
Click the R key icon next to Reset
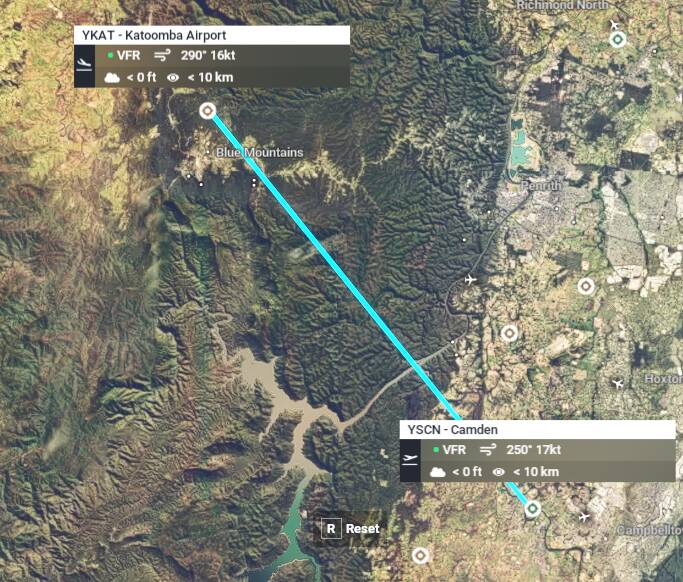(x=331, y=528)
